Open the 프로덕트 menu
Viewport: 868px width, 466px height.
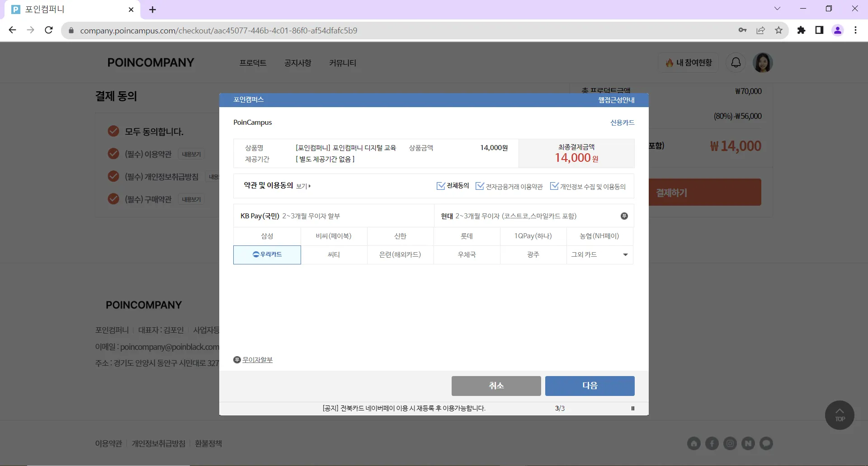pyautogui.click(x=253, y=63)
